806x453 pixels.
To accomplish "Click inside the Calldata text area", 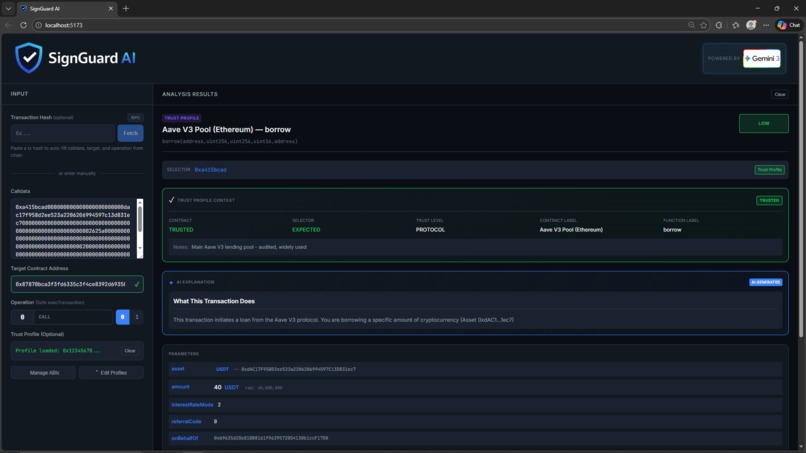I will pos(74,229).
